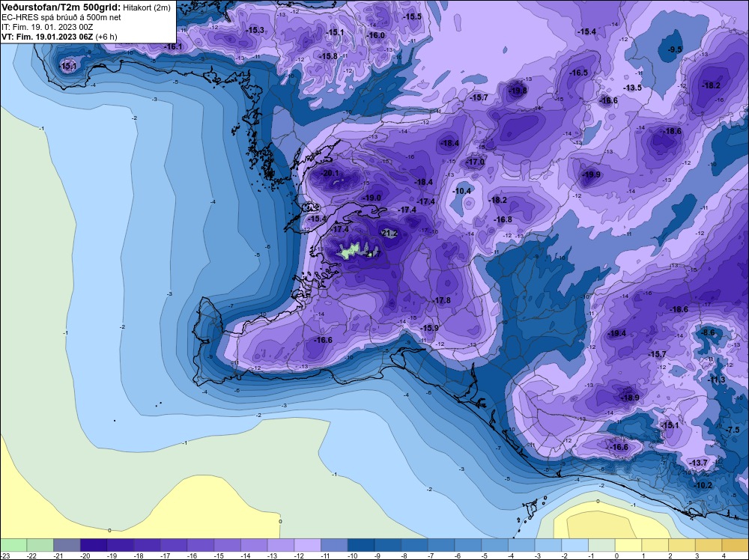The height and width of the screenshot is (560, 749).
Task: Click the -16.1 temperature value on map
Action: 174,46
